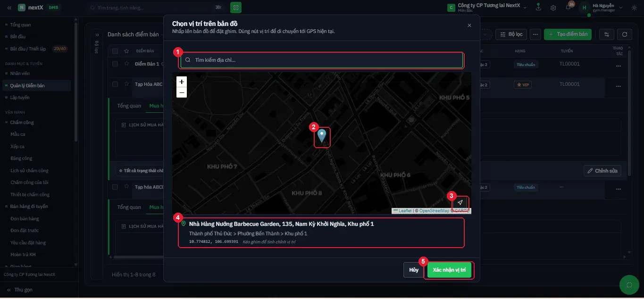Open row actions for Điểm Bán 1
The height and width of the screenshot is (299, 644).
tap(618, 66)
